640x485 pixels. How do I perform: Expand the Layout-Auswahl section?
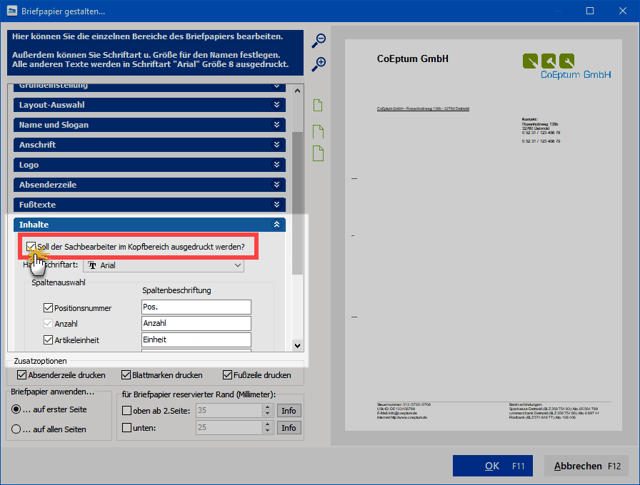click(277, 104)
